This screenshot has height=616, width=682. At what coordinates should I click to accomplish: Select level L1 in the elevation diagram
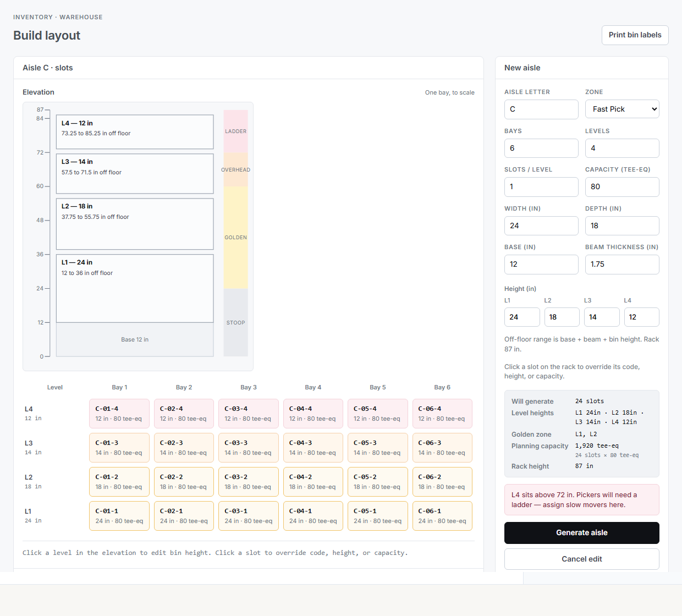pyautogui.click(x=135, y=288)
